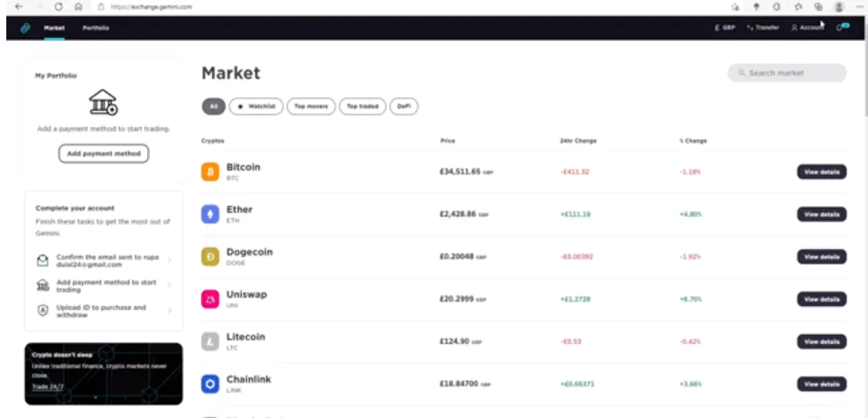Viewport: 868px width, 418px height.
Task: Select the All filter pill
Action: [214, 107]
